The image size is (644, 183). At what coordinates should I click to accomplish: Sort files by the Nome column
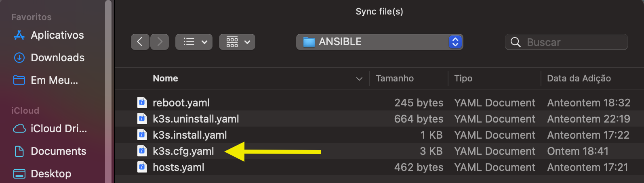pyautogui.click(x=166, y=79)
